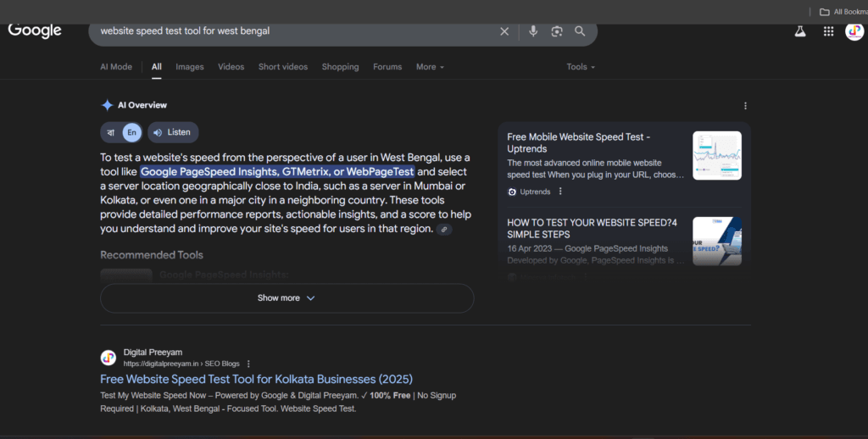The height and width of the screenshot is (439, 868).
Task: Open Google Lens image search icon
Action: coord(557,31)
